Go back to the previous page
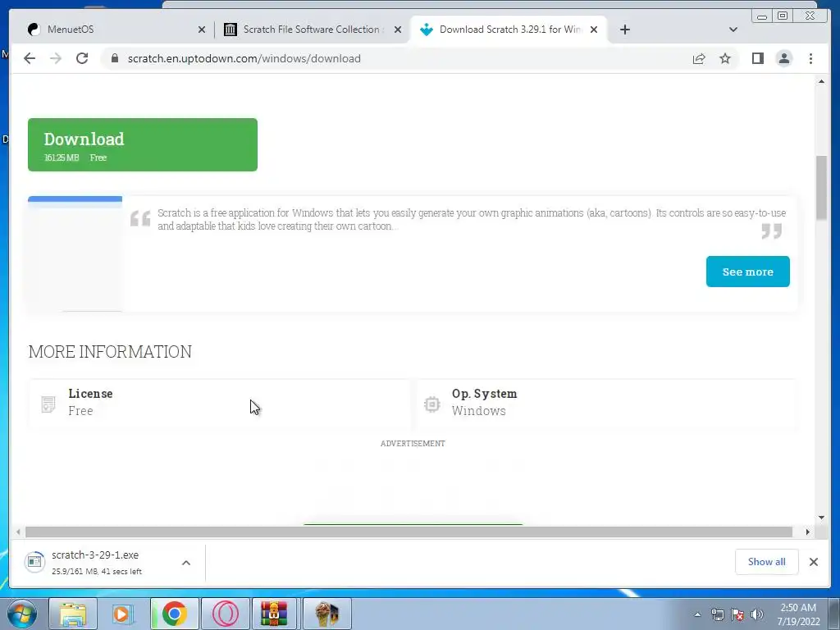This screenshot has height=630, width=840. point(30,58)
